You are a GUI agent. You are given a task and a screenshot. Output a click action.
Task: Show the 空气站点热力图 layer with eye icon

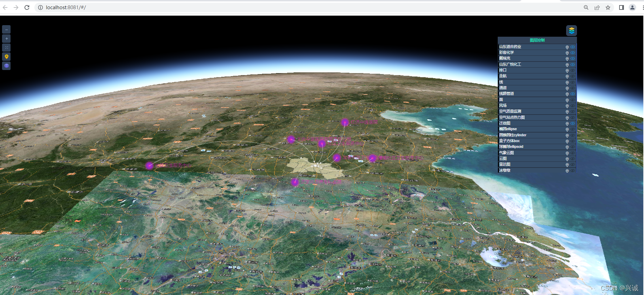pyautogui.click(x=573, y=118)
